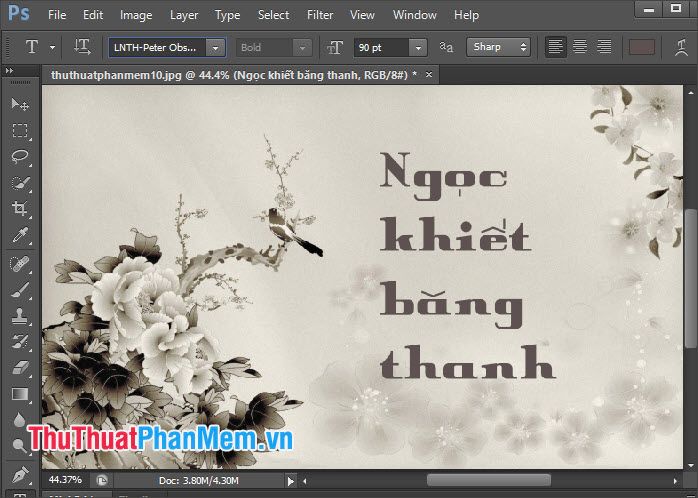Viewport: 698px width, 498px height.
Task: Click the vertical scrollbar thumb
Action: click(x=690, y=279)
